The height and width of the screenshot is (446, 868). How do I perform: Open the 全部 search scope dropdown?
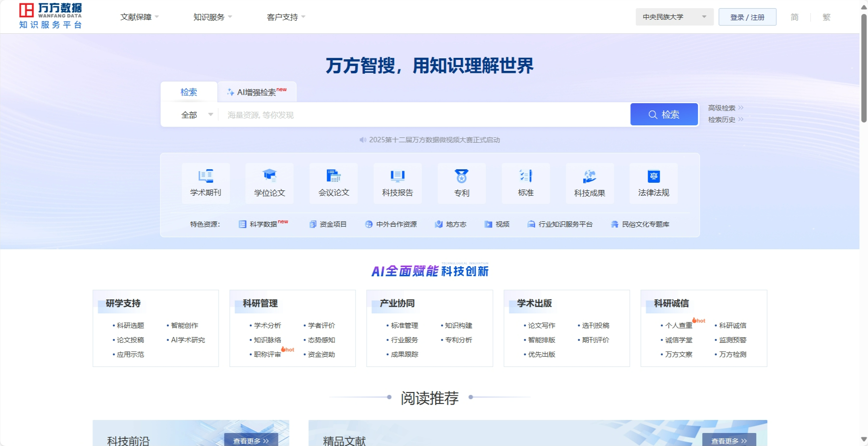[197, 115]
